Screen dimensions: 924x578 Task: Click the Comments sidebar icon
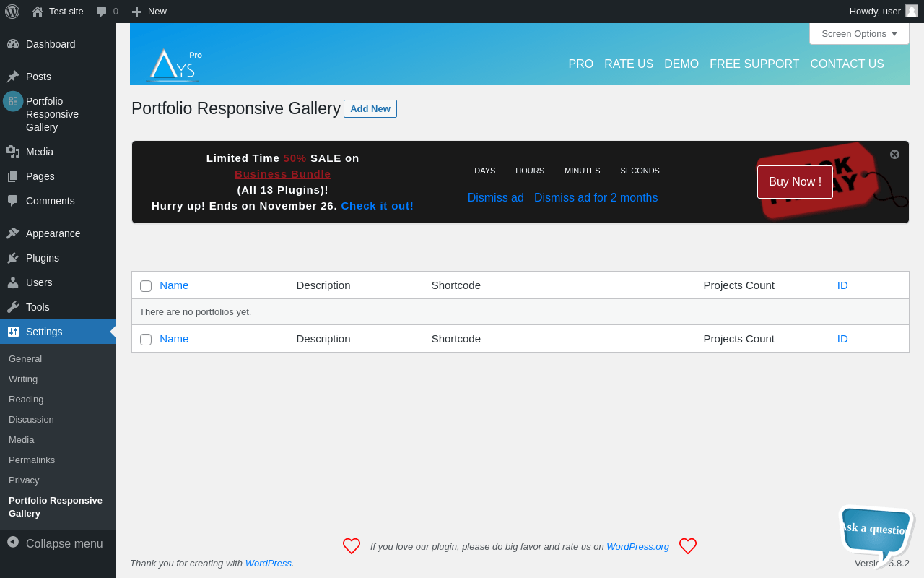click(13, 201)
